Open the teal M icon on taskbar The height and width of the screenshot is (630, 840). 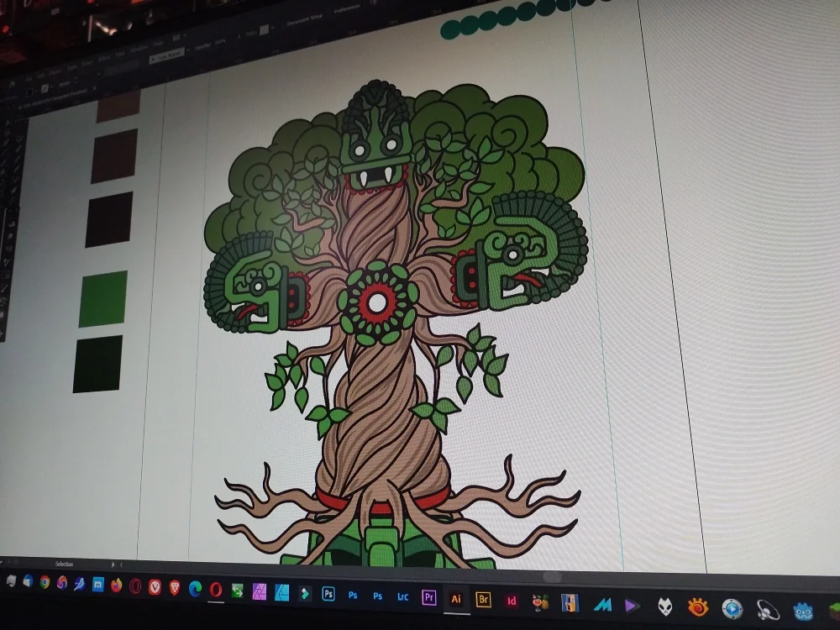coord(602,604)
